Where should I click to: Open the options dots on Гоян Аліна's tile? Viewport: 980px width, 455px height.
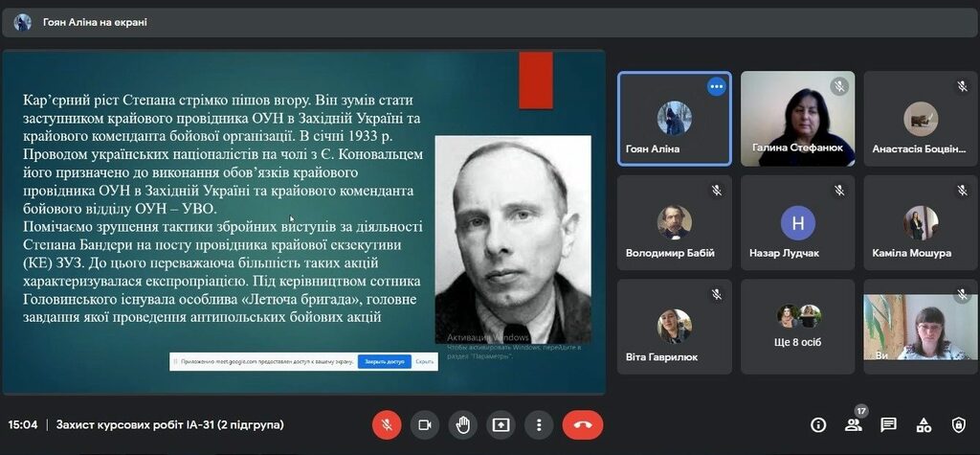[716, 86]
